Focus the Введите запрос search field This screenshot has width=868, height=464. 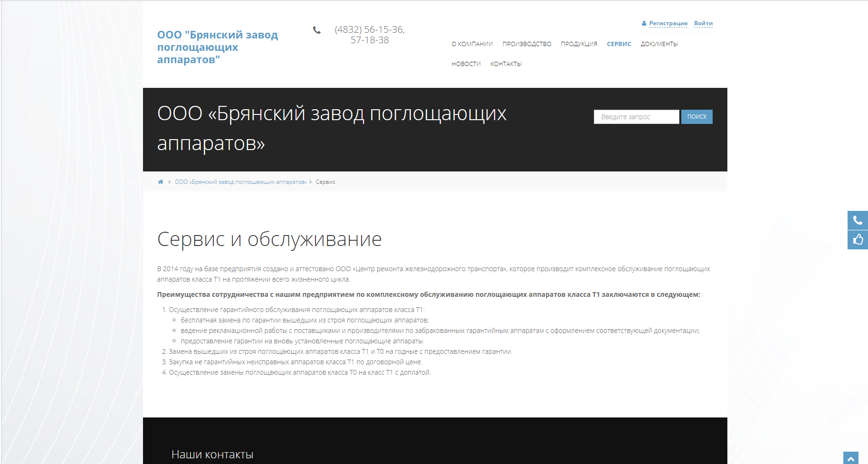pyautogui.click(x=636, y=117)
